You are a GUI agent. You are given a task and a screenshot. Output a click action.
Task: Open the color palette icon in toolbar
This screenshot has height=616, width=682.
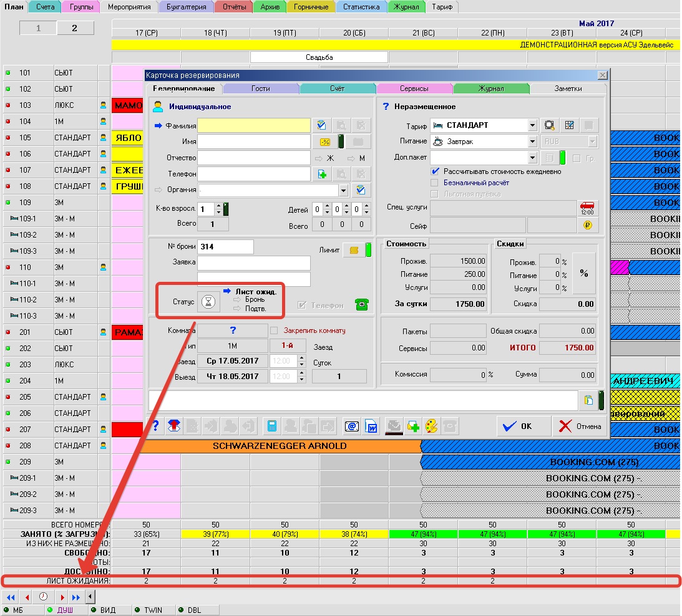(431, 426)
